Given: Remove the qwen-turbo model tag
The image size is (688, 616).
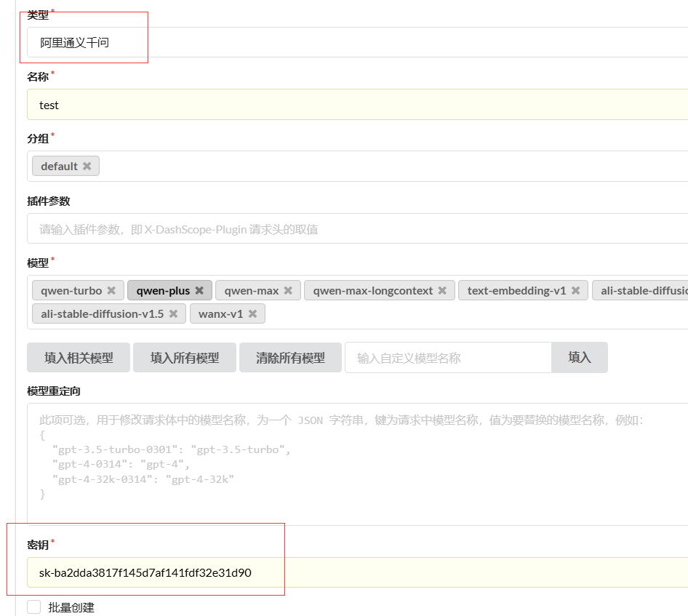Looking at the screenshot, I should pyautogui.click(x=111, y=291).
